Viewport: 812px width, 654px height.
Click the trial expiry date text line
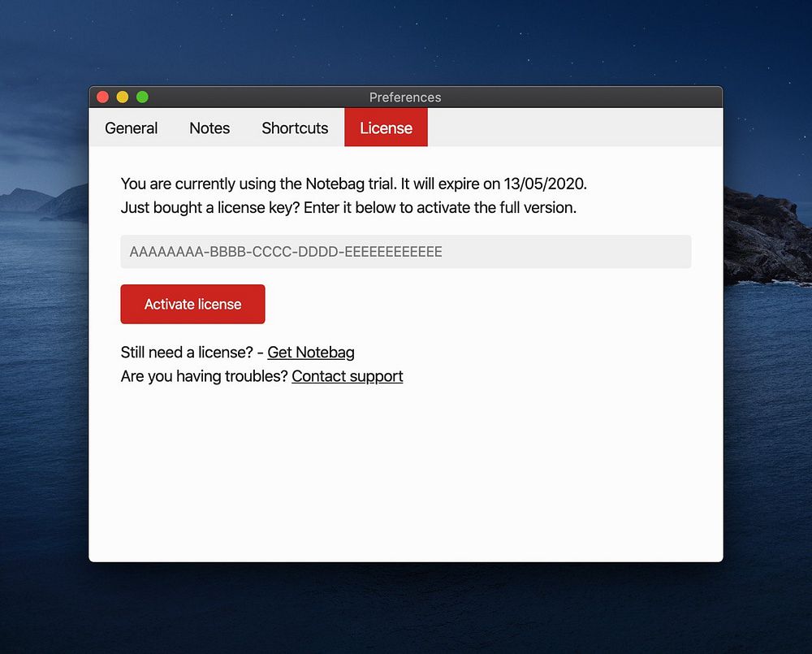pos(354,184)
